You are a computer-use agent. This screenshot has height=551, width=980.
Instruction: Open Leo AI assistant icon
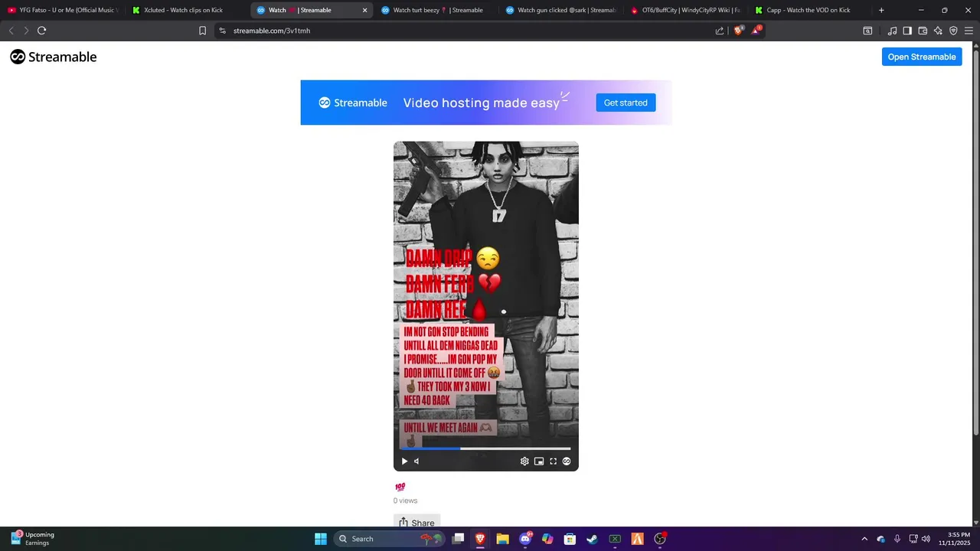(938, 31)
